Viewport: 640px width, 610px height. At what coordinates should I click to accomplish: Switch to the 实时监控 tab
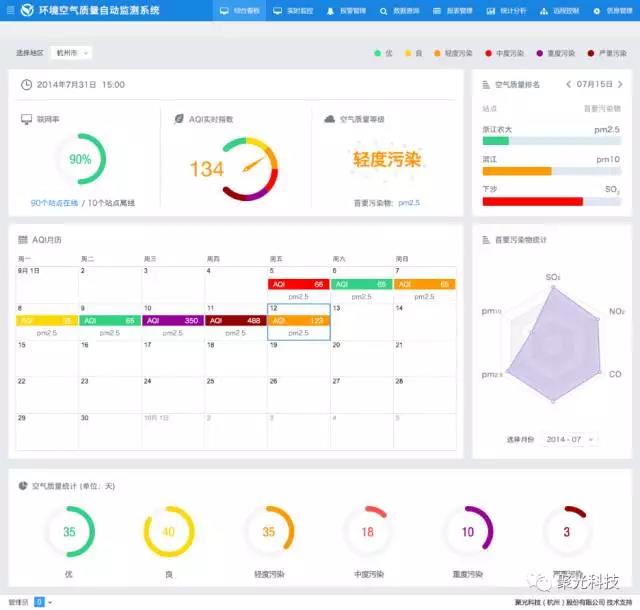pos(293,11)
